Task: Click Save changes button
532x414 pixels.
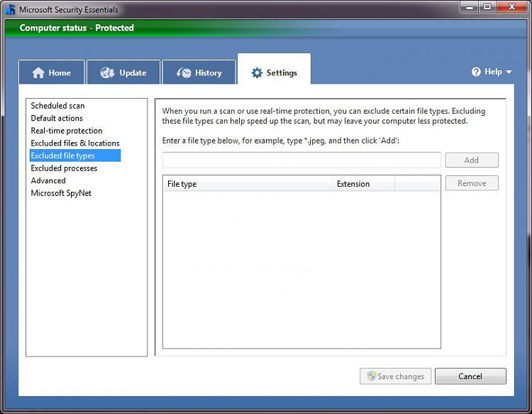Action: (x=395, y=376)
